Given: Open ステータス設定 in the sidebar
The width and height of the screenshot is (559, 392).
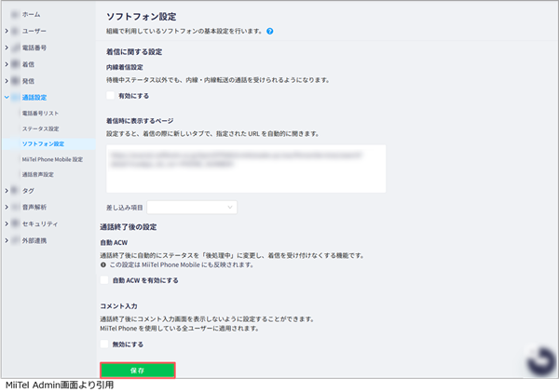Looking at the screenshot, I should pos(41,128).
